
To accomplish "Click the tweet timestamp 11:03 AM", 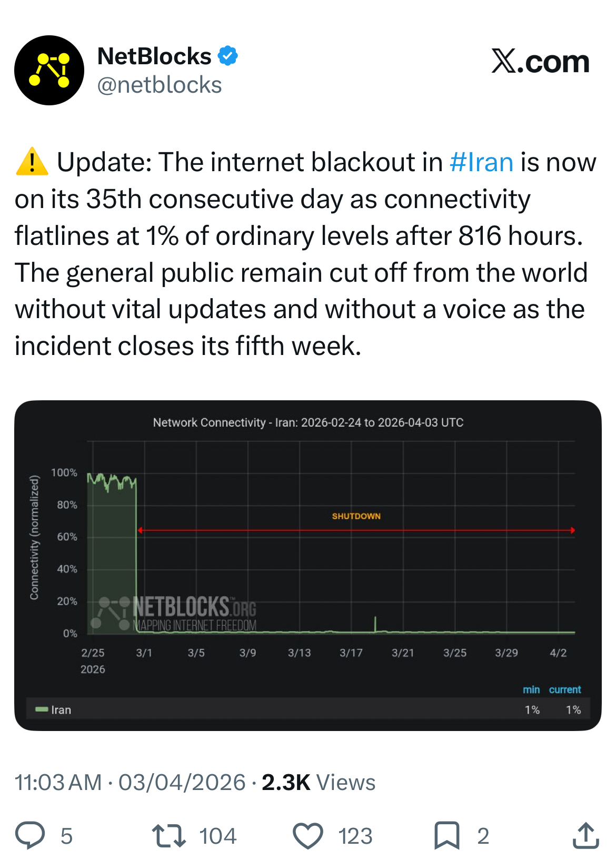I will point(57,783).
